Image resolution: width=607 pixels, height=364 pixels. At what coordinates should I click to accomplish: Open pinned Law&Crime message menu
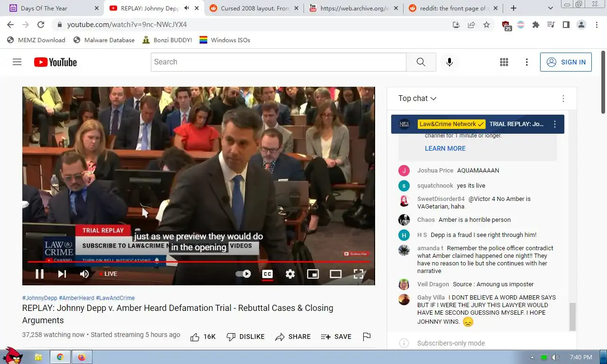pyautogui.click(x=555, y=124)
